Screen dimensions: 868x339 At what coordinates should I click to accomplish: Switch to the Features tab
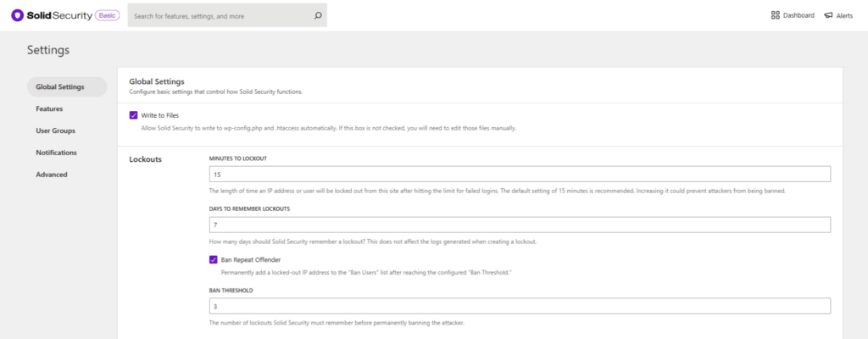click(49, 108)
